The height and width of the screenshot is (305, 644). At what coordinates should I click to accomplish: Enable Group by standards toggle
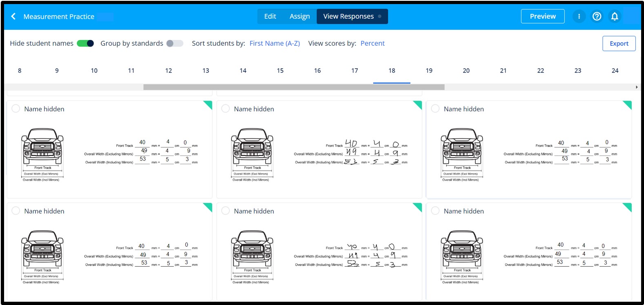point(175,43)
